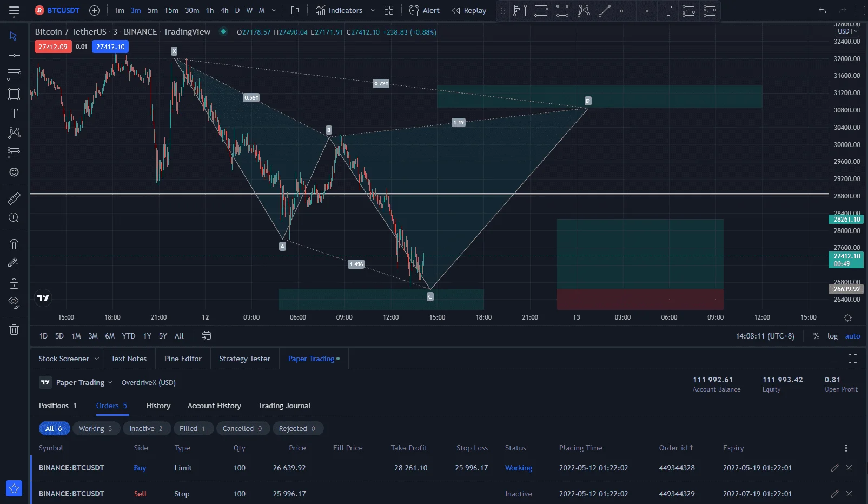
Task: Open the layout grid selector icon
Action: point(389,10)
